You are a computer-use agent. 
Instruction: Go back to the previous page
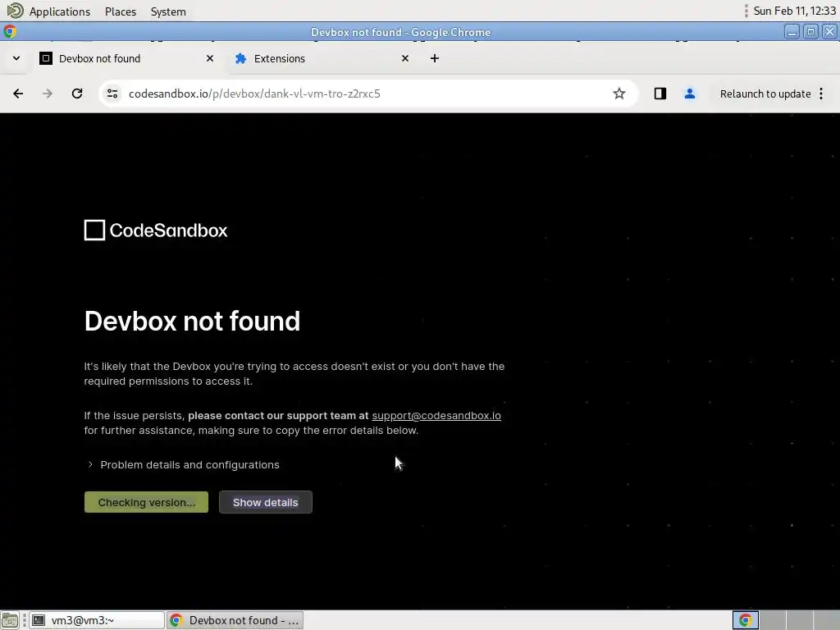pyautogui.click(x=18, y=94)
